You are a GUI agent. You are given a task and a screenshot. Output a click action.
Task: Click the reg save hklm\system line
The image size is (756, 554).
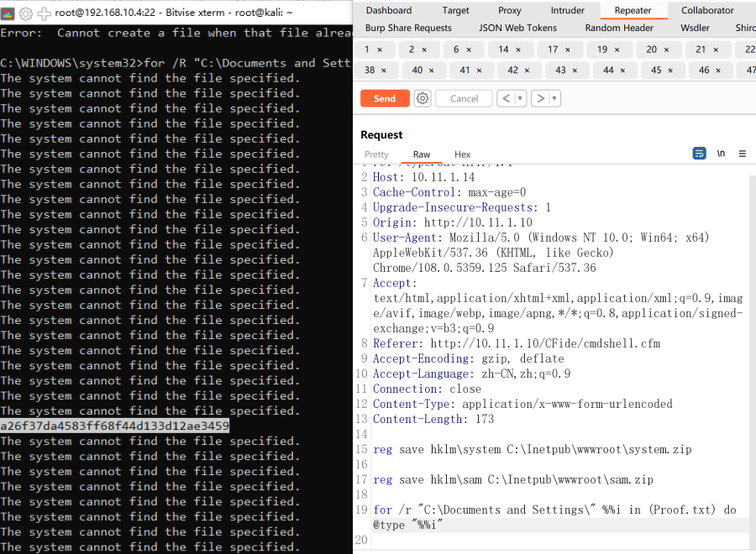tap(533, 449)
